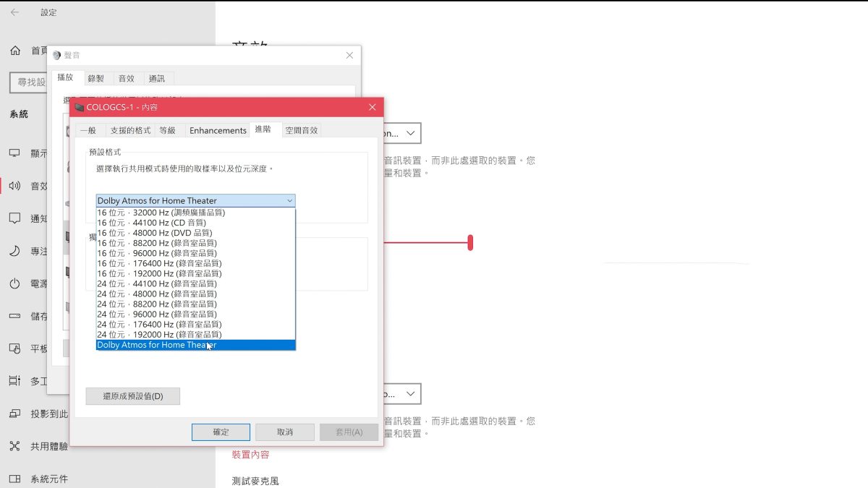
Task: Choose 16 位元 · 44100 Hz (CD 音質)
Action: point(195,223)
